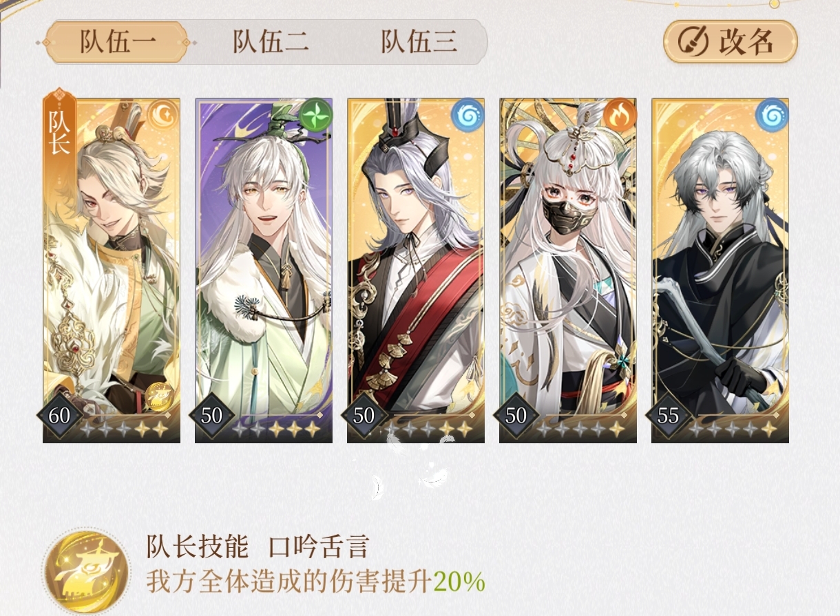Click the level 55 diamond badge
Screen dimensions: 840x616
point(668,416)
